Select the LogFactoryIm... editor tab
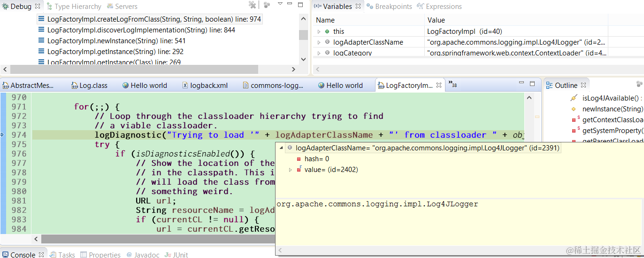 point(405,86)
